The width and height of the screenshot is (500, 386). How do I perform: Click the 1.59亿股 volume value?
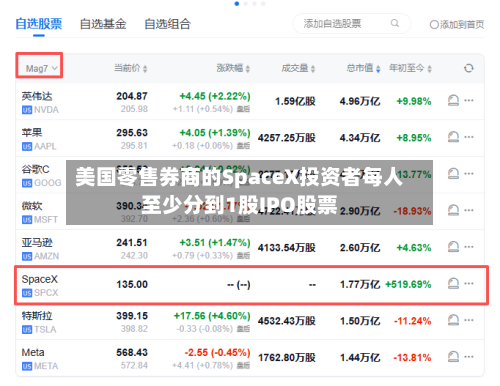point(295,101)
